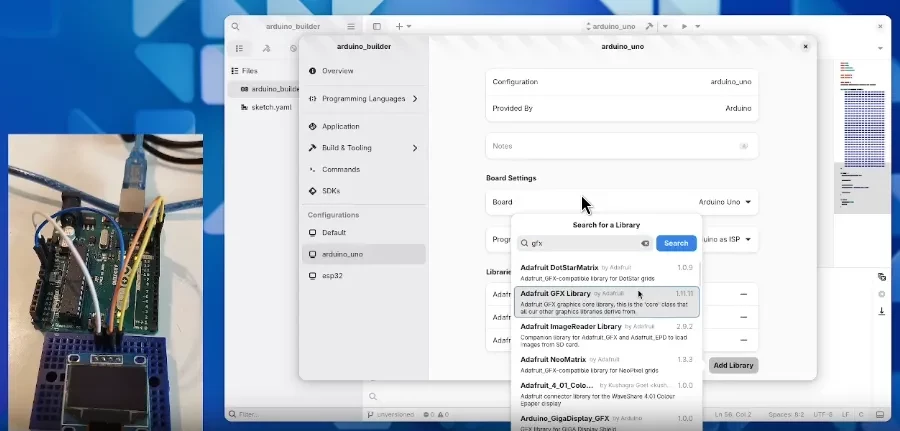Toggle the left sidebar panel icon
Screen dimensions: 900x431
pos(377,26)
